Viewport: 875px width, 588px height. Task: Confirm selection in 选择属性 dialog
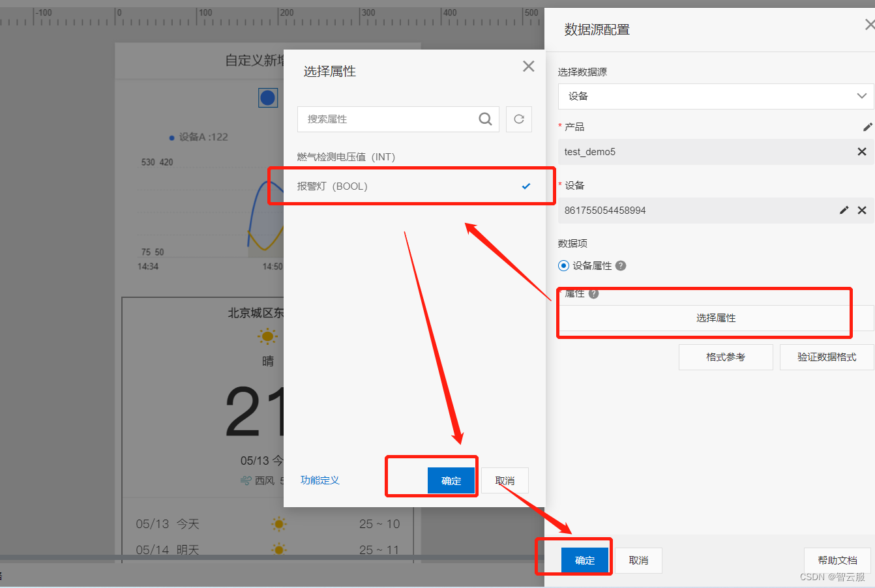point(451,480)
